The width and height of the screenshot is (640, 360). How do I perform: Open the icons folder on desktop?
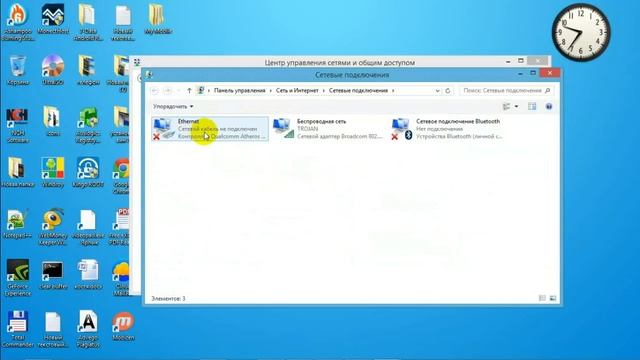(53, 121)
